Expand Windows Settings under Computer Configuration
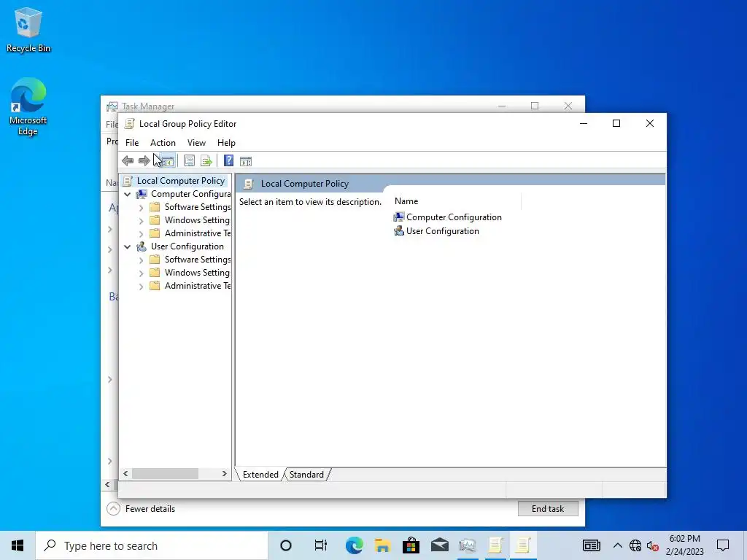Viewport: 747px width, 560px height. [x=141, y=220]
